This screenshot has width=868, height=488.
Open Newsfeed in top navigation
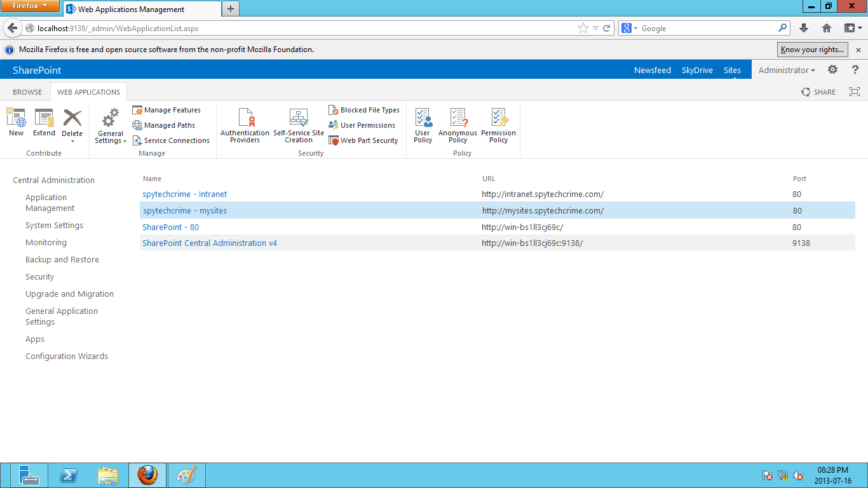tap(653, 70)
